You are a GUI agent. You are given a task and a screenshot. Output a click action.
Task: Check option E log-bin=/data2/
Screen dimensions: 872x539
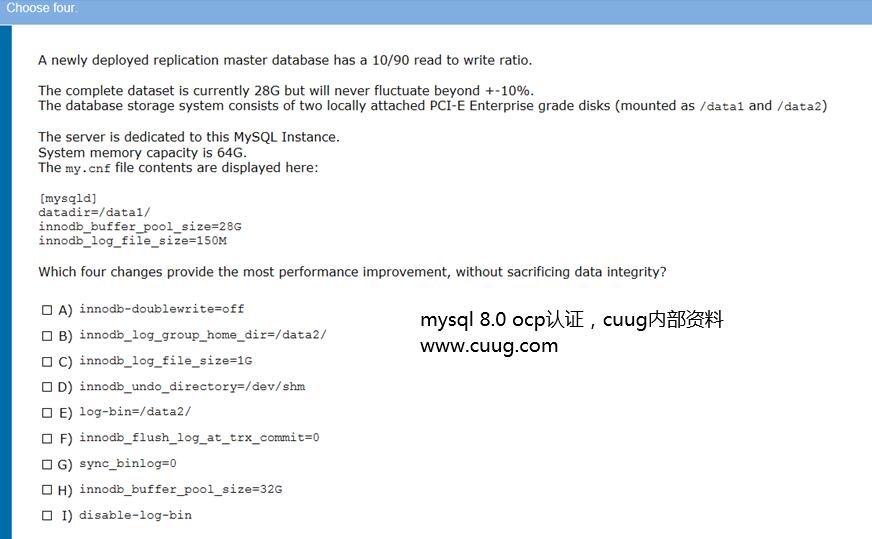tap(47, 413)
